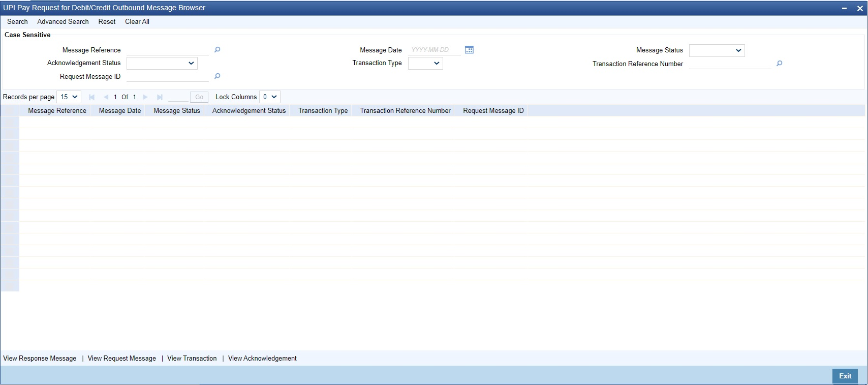
Task: Open View Acknowledgement
Action: (262, 358)
